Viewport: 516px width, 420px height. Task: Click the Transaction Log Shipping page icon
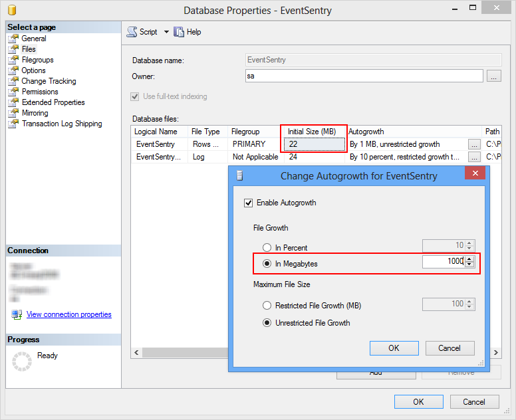tap(13, 124)
